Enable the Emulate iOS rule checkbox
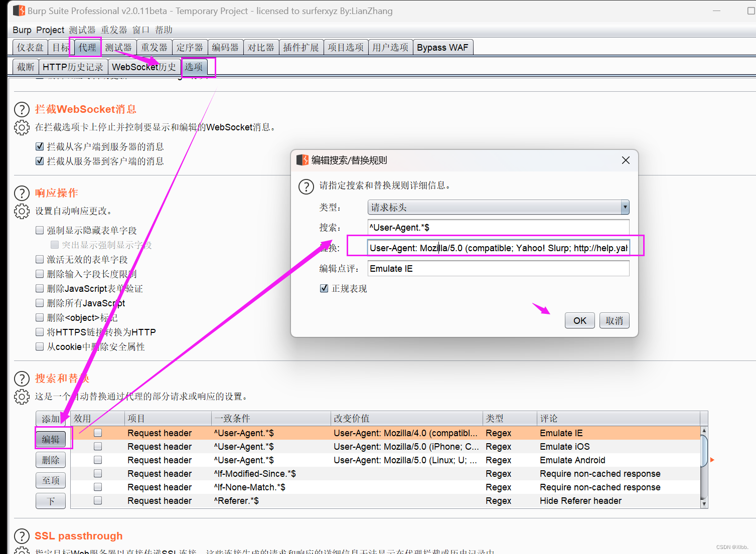Image resolution: width=756 pixels, height=554 pixels. point(98,446)
